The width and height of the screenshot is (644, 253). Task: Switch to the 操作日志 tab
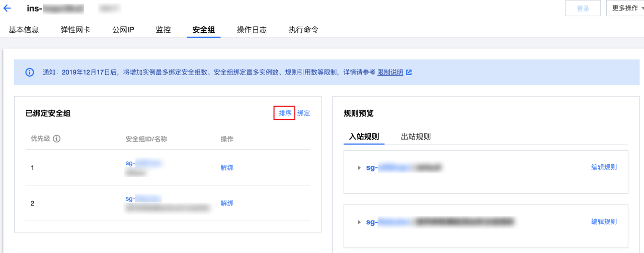pyautogui.click(x=252, y=30)
